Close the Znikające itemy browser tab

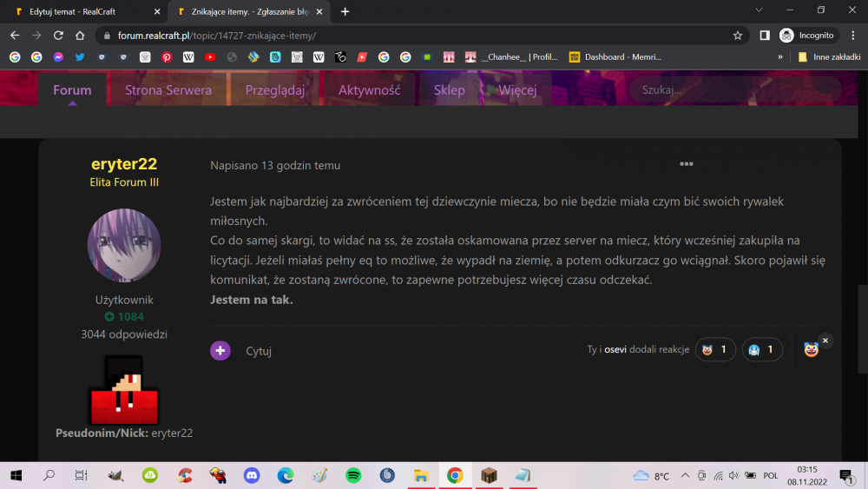[x=319, y=11]
